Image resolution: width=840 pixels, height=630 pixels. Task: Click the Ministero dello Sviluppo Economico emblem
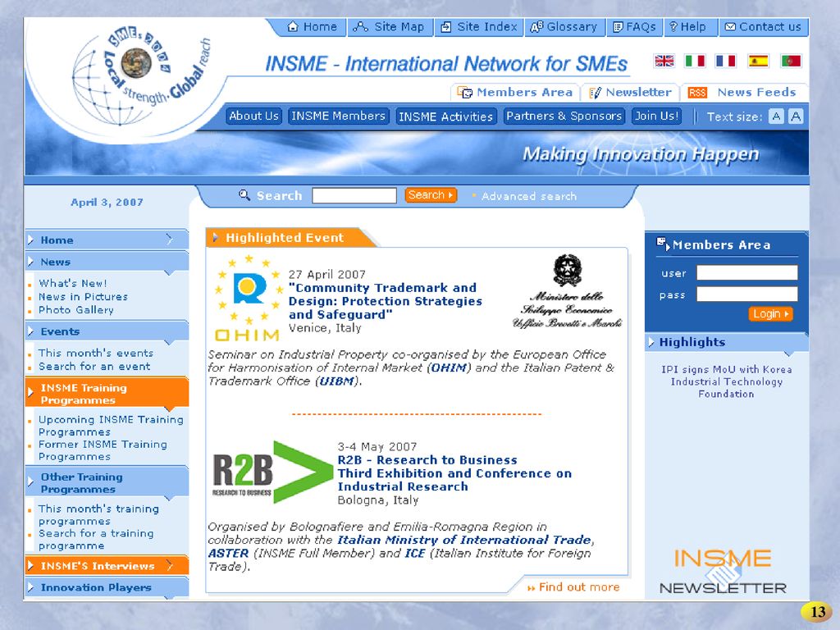[567, 292]
